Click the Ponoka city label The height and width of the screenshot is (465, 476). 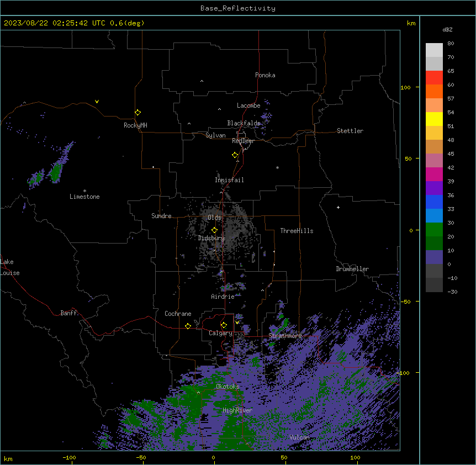click(265, 75)
